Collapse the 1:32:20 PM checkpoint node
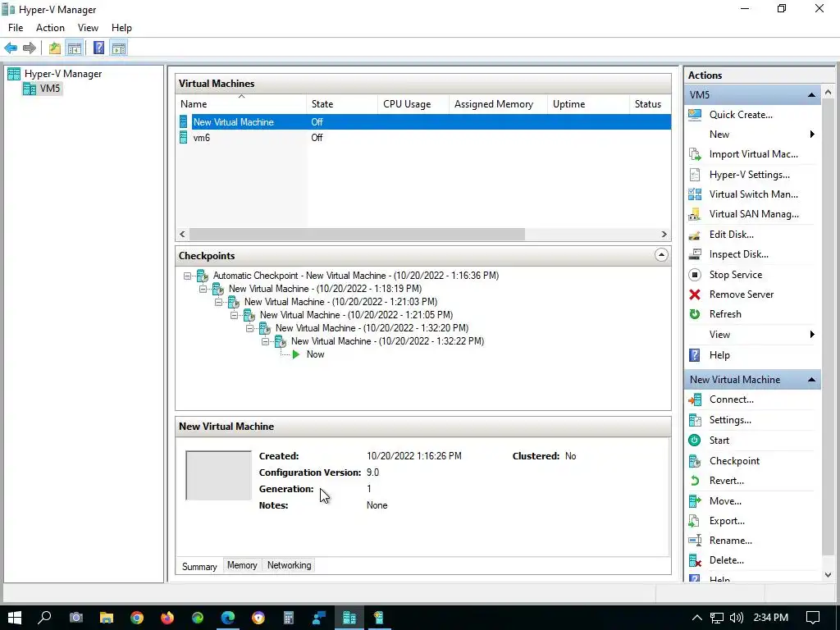Image resolution: width=840 pixels, height=630 pixels. coord(249,328)
